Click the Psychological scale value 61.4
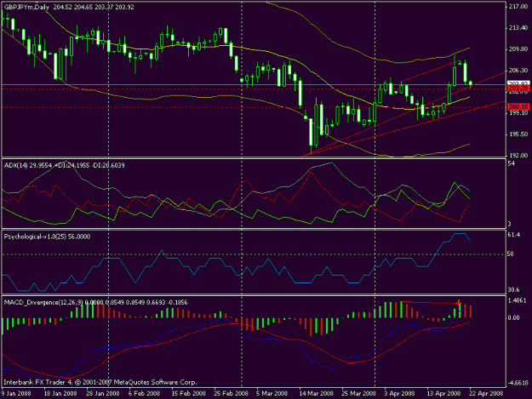The height and width of the screenshot is (399, 532). 514,235
